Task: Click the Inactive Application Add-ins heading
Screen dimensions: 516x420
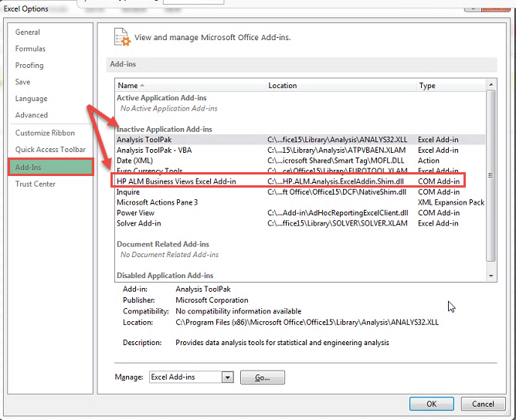Action: [165, 129]
